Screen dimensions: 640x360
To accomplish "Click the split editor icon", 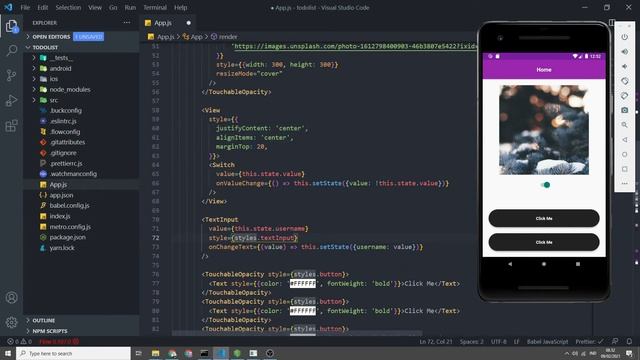I will click(611, 23).
